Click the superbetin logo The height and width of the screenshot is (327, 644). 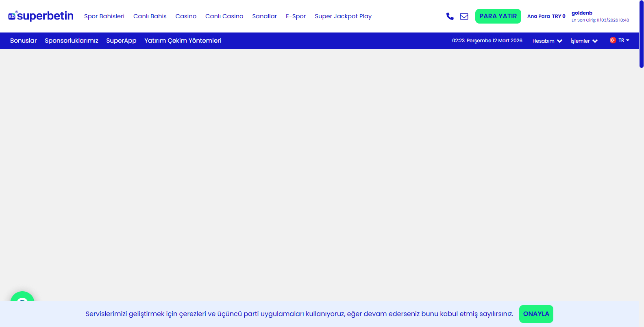pos(41,16)
